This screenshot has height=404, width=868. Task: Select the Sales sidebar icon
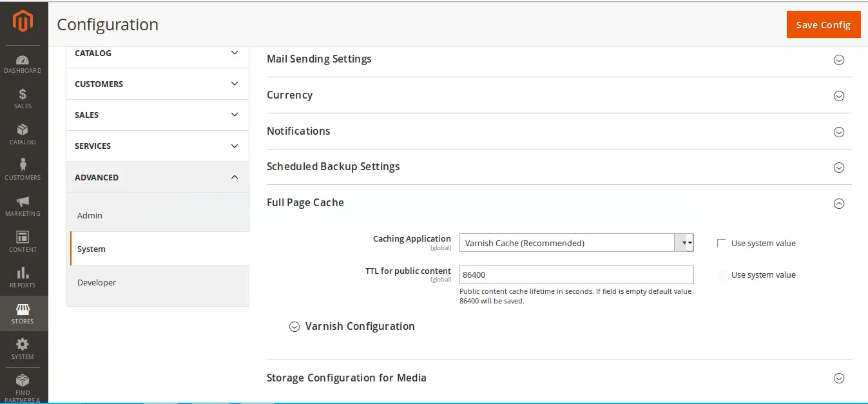tap(23, 97)
